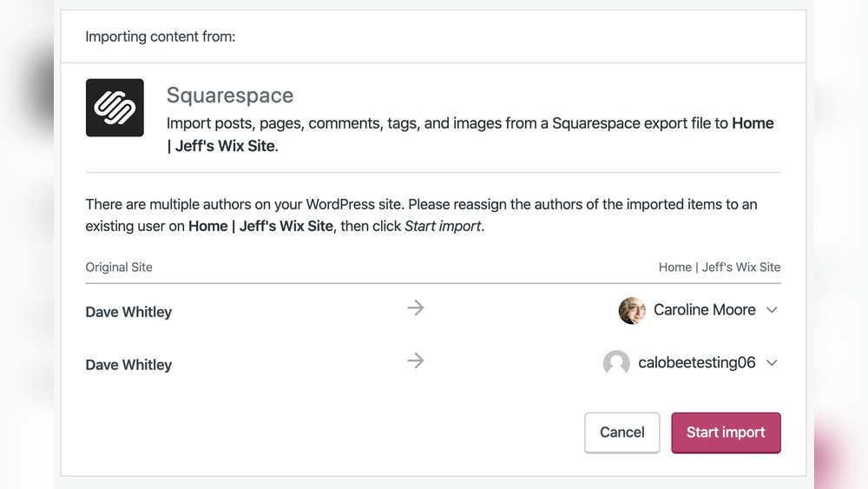This screenshot has height=489, width=868.
Task: Click the "Home | Jeff's Wix Site" column label
Action: click(719, 267)
